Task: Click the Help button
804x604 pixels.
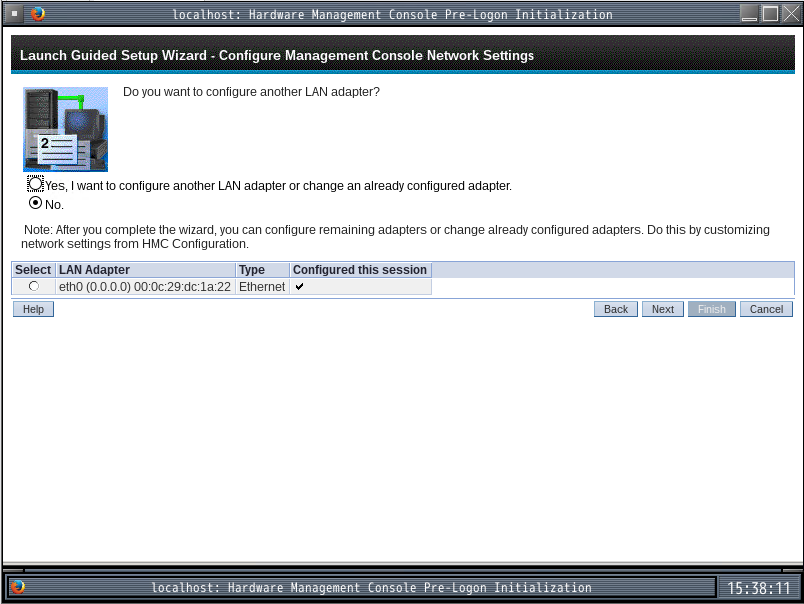Action: [x=33, y=309]
